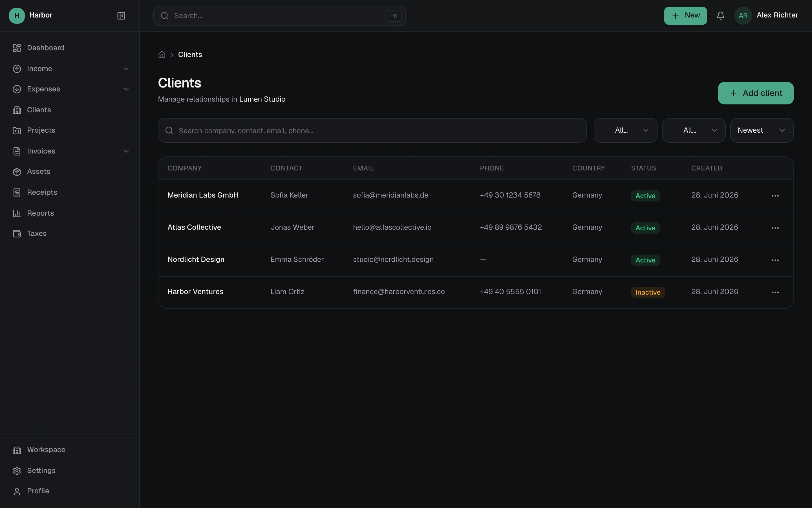812x508 pixels.
Task: Open the Projects menu item
Action: coord(69,130)
